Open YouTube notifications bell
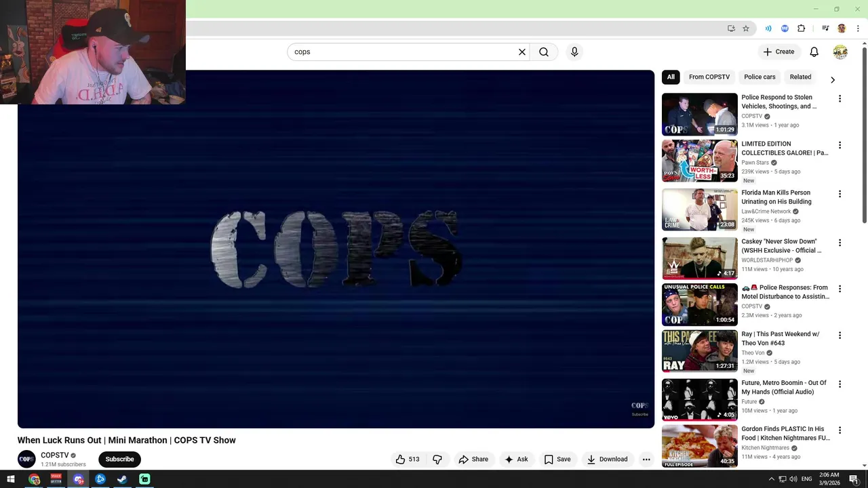 [814, 52]
